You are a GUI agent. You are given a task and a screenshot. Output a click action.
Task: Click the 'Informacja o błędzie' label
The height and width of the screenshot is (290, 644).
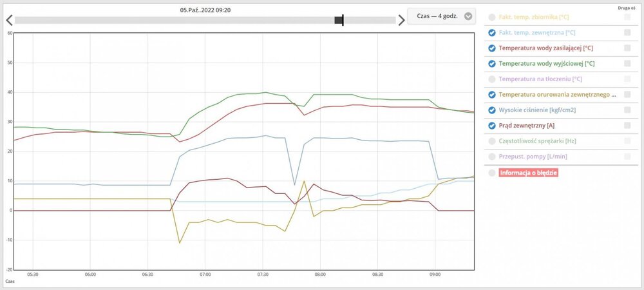pos(528,173)
